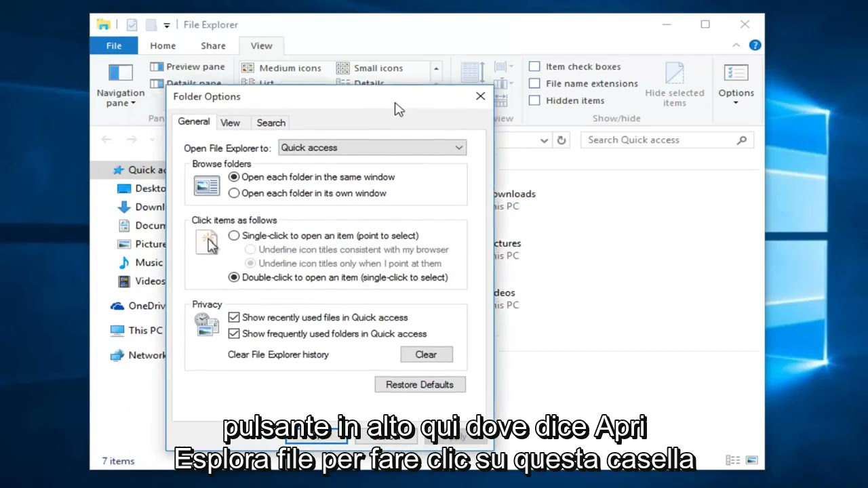Select the General tab in Folder Options
The height and width of the screenshot is (488, 868).
193,122
